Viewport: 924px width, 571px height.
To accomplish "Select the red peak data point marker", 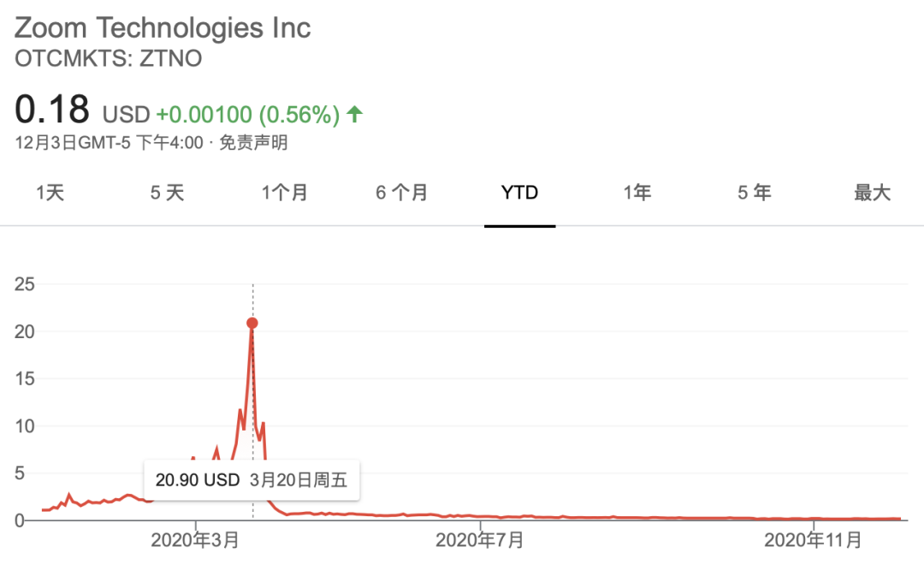I will click(252, 323).
